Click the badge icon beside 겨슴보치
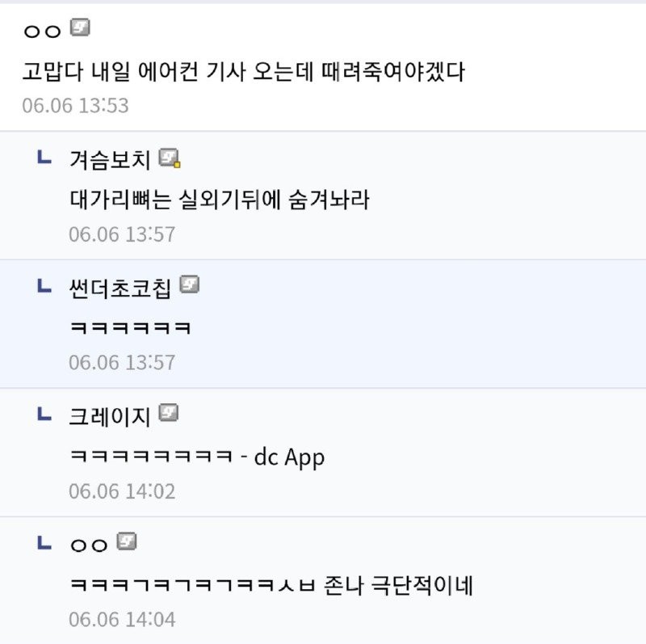Screen dimensions: 646x644 coord(170,158)
